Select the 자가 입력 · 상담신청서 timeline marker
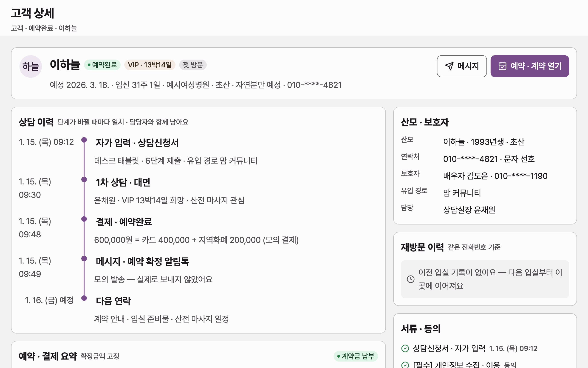The image size is (588, 368). [x=84, y=140]
